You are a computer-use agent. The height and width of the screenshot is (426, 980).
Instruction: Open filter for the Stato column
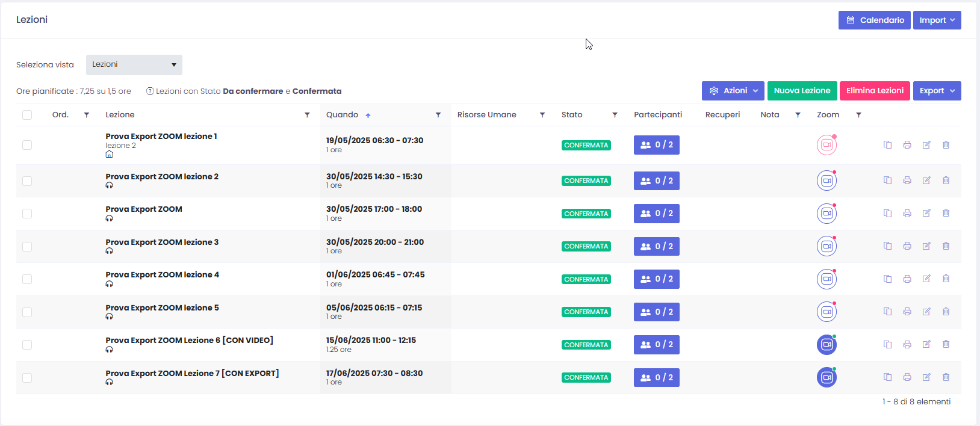pos(615,115)
